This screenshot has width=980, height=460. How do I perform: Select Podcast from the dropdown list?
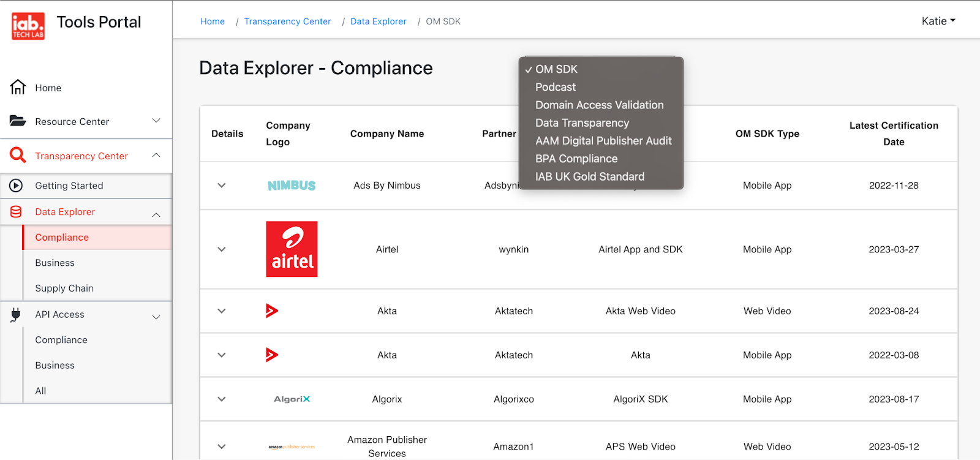pos(556,87)
